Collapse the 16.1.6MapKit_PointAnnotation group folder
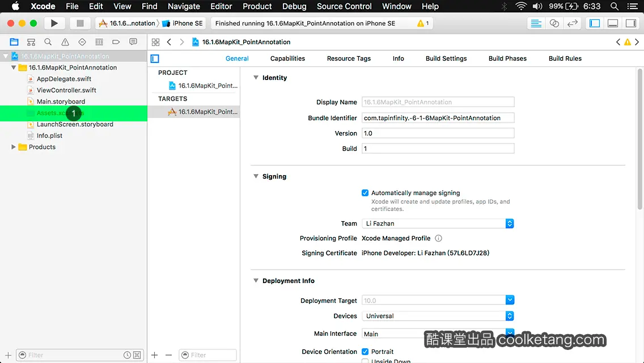This screenshot has height=363, width=644. click(14, 67)
